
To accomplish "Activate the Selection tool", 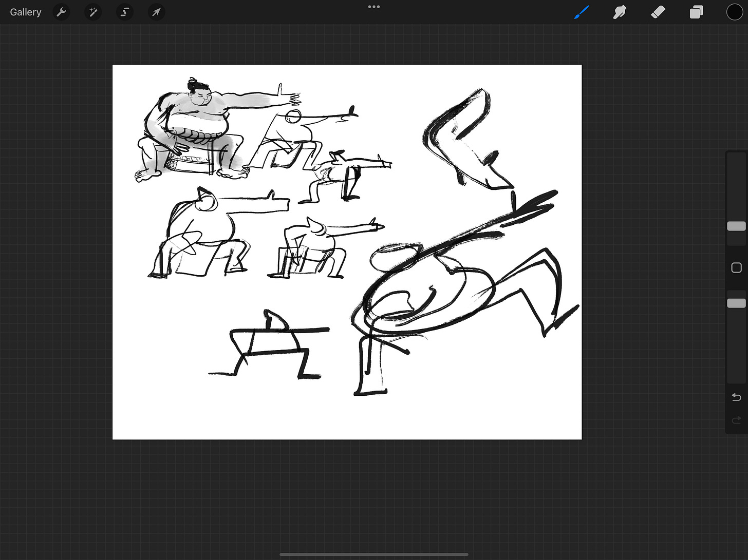I will 125,12.
